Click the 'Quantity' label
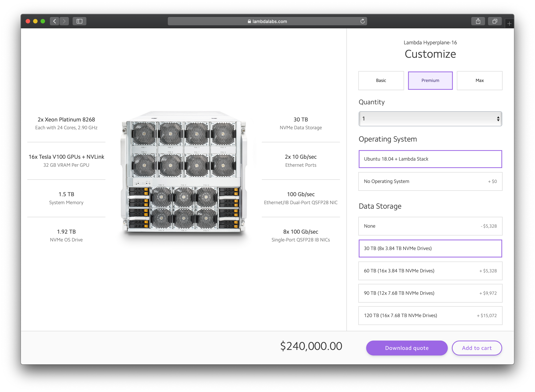Image resolution: width=535 pixels, height=392 pixels. (x=372, y=102)
